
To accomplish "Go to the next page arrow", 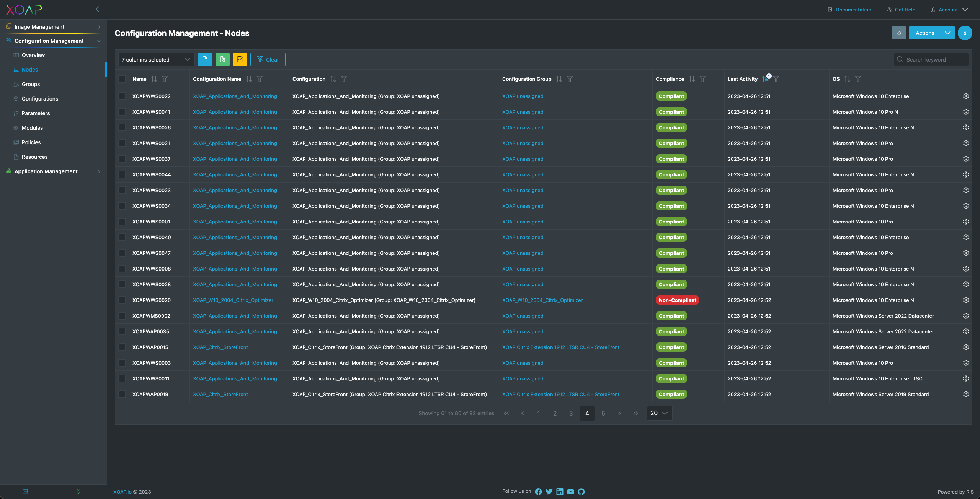I will tap(619, 413).
